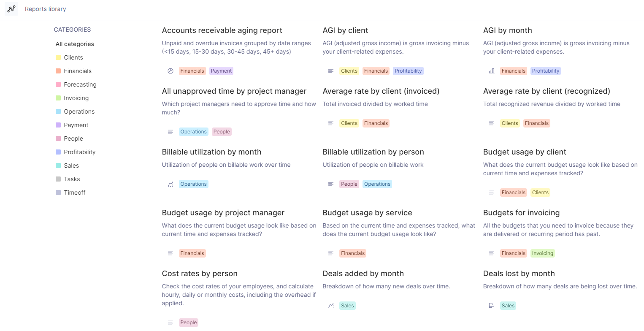Click the table icon under Budgets for invoicing
Viewport: 644px width, 331px height.
point(492,253)
